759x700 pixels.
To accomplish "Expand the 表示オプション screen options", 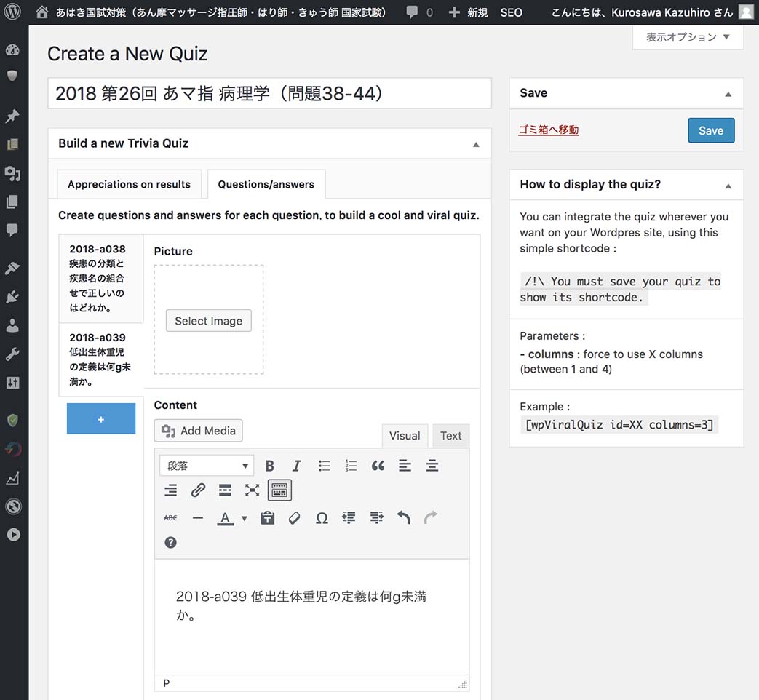I will tap(688, 37).
